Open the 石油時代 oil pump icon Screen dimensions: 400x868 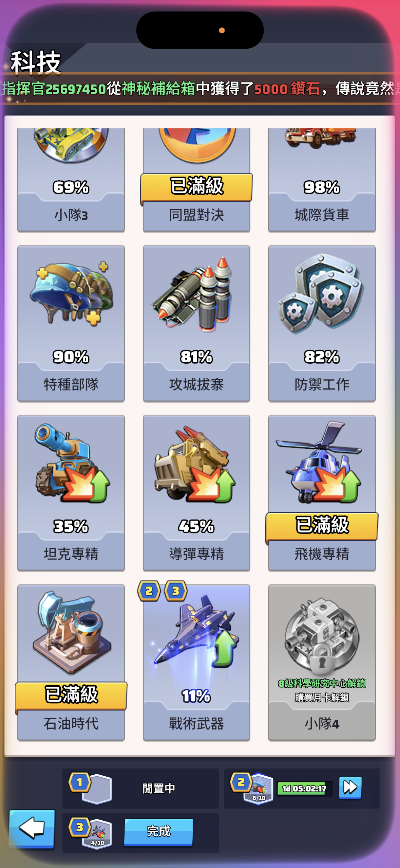click(72, 632)
